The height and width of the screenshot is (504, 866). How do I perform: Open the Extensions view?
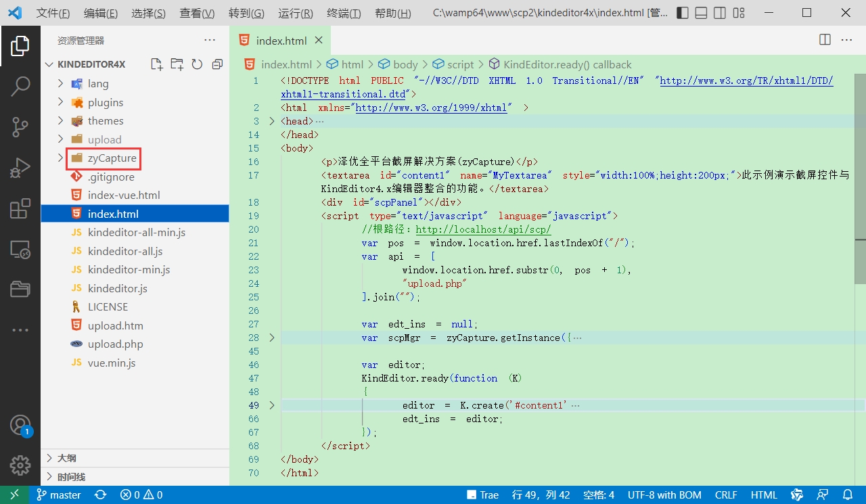point(20,208)
